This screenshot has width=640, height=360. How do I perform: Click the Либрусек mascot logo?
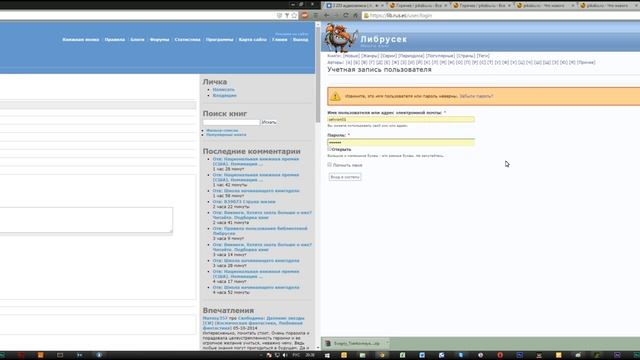(340, 38)
